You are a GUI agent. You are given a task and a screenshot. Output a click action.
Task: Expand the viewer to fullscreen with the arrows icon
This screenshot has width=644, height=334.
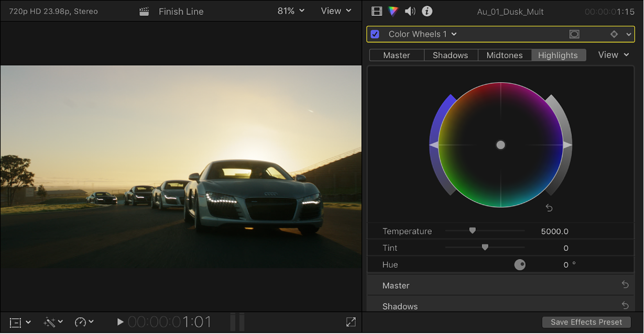[350, 322]
